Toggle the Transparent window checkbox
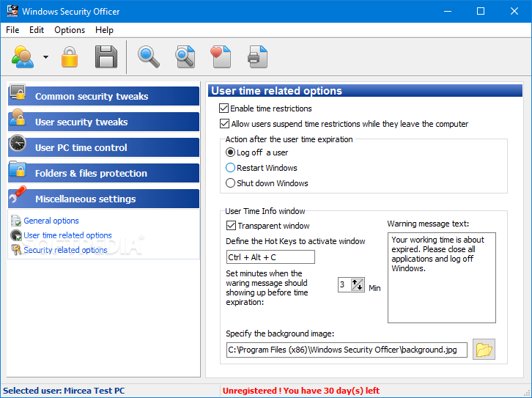 (231, 225)
